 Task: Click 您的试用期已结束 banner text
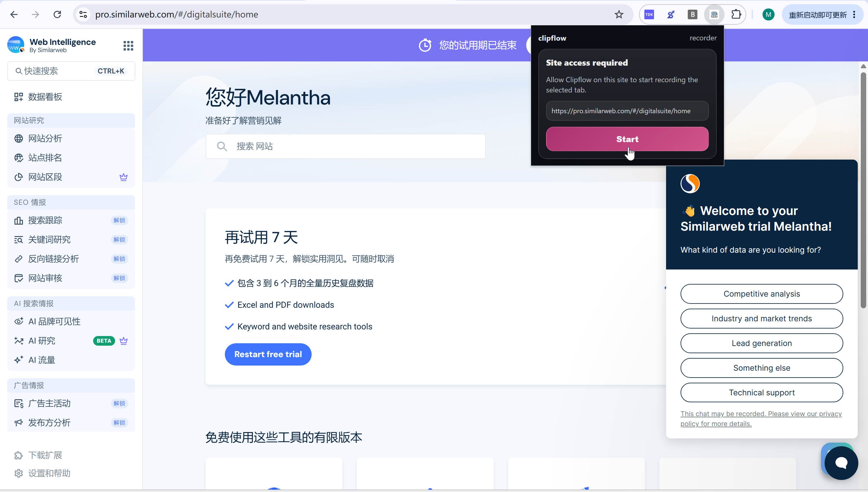click(478, 45)
